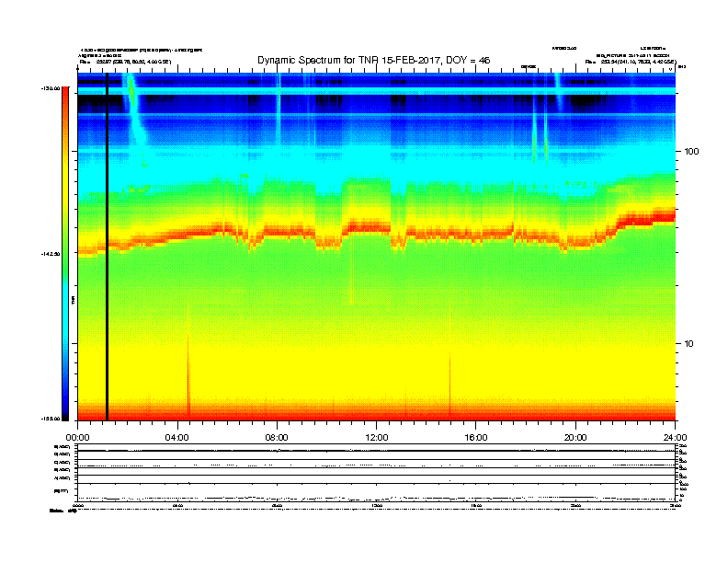The image size is (728, 563).
Task: Click the '20:00' time axis label
Action: click(x=575, y=438)
